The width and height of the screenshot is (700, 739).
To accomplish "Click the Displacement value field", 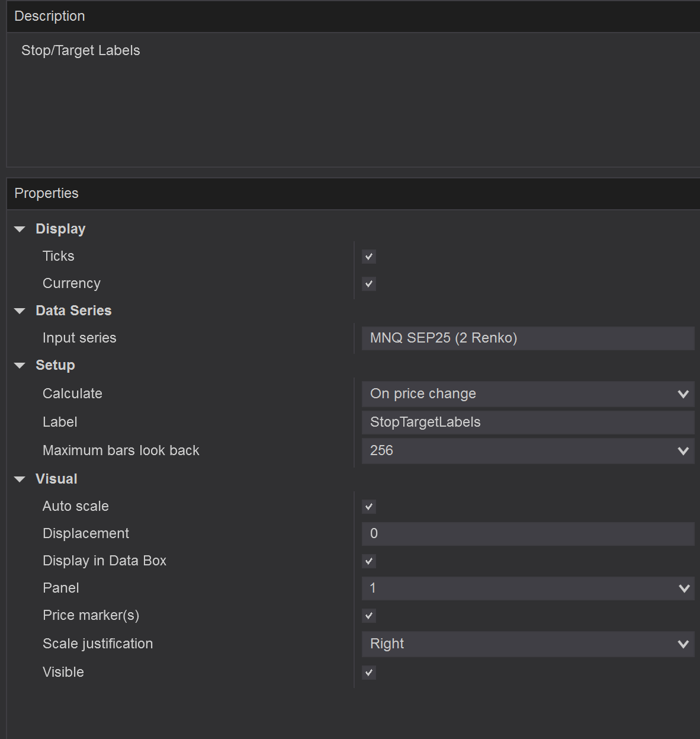I will 527,534.
